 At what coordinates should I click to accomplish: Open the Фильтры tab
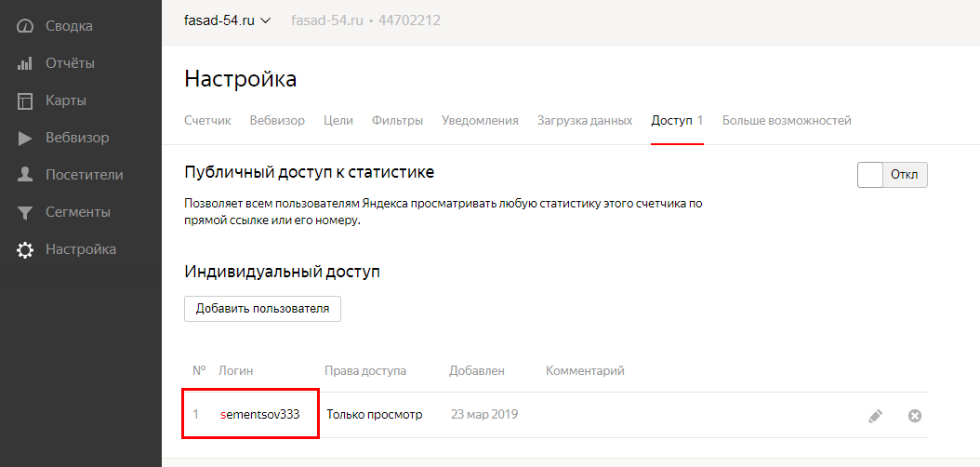pyautogui.click(x=398, y=121)
